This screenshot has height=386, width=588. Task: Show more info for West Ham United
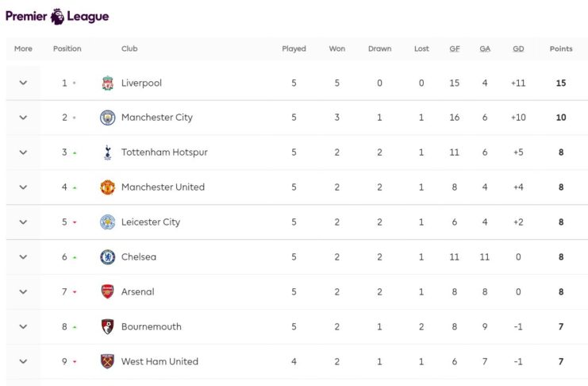point(23,361)
